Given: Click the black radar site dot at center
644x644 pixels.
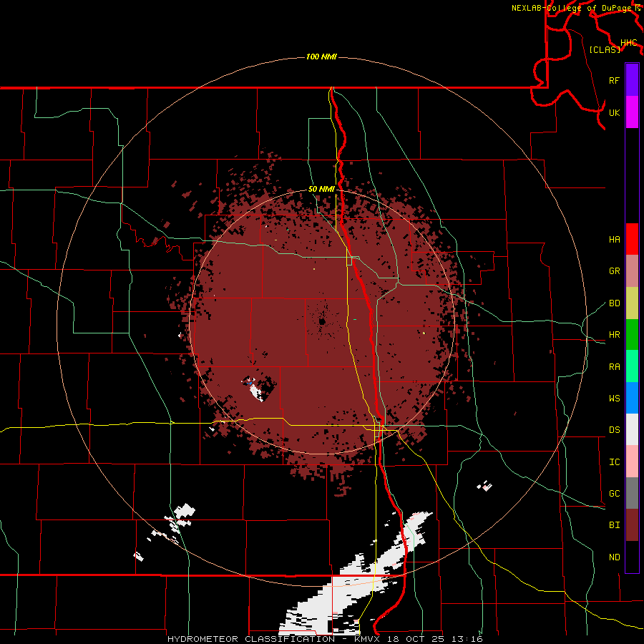Looking at the screenshot, I should (x=322, y=321).
